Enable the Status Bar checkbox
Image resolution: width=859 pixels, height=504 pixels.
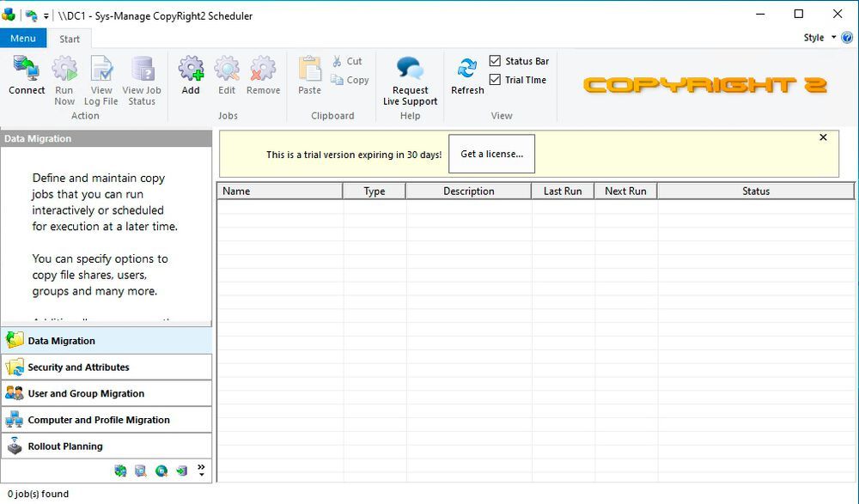(x=496, y=61)
